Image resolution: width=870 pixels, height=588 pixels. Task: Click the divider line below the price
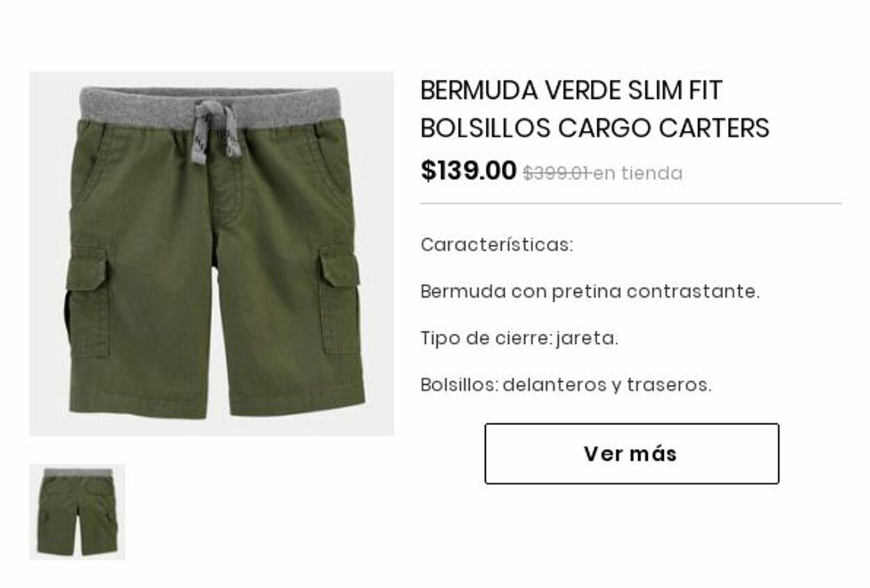coord(631,204)
